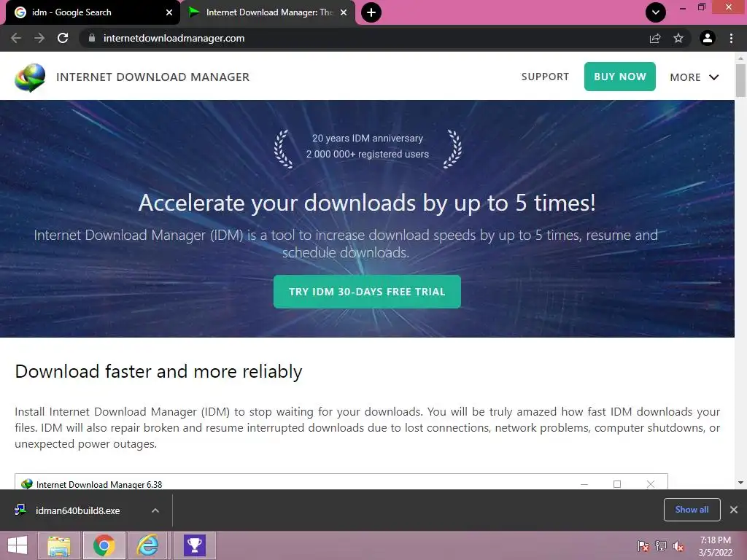Bookmark this page with star icon
The height and width of the screenshot is (560, 747).
pyautogui.click(x=678, y=38)
